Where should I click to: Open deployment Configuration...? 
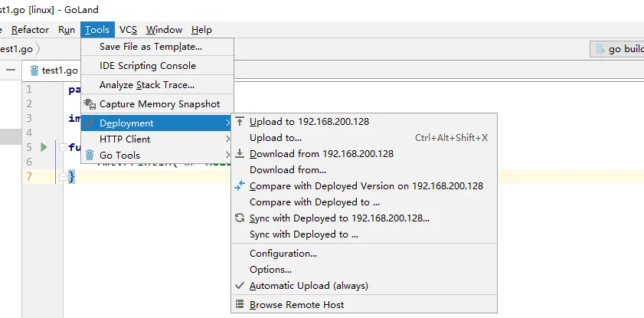click(x=364, y=254)
